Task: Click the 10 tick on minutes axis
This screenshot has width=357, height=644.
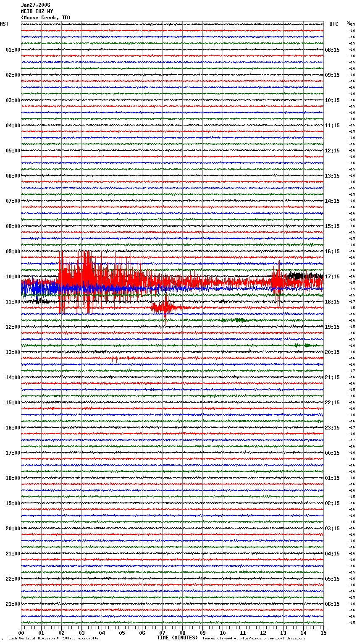Action: click(x=223, y=633)
